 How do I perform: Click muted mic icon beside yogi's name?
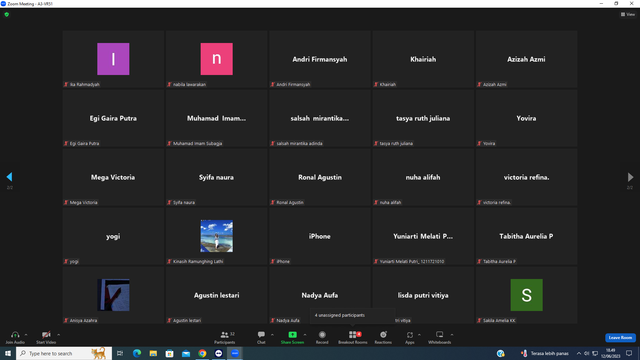coord(66,261)
